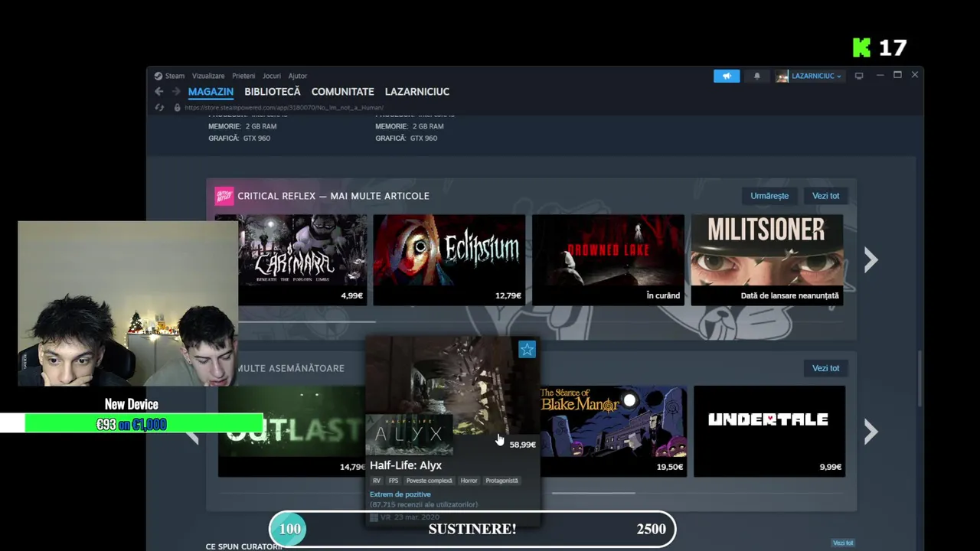
Task: Click the 19,50€ Blake Manor price
Action: click(x=670, y=467)
